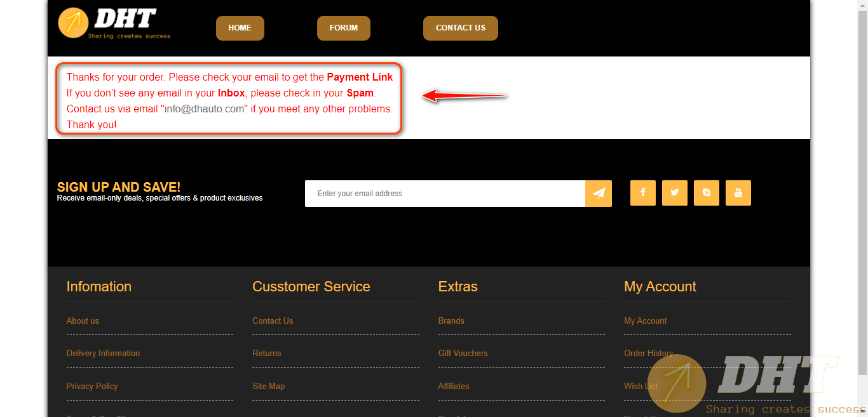Click the CONTACT US navigation button
Viewport: 868px width, 417px height.
[460, 28]
